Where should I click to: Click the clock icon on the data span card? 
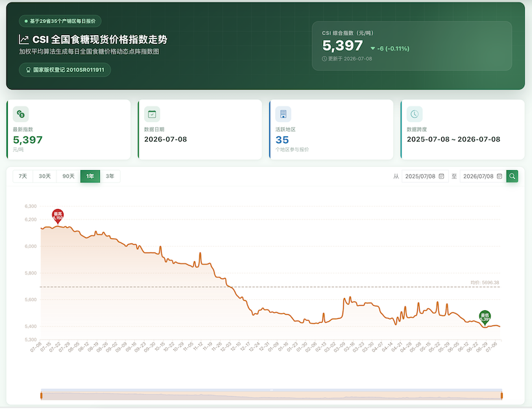tap(415, 114)
